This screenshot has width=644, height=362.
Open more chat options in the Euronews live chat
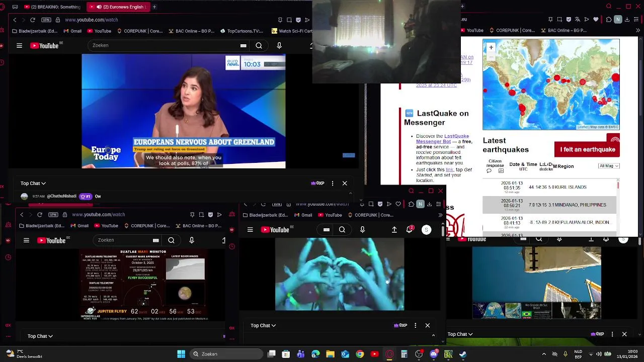coord(333,183)
